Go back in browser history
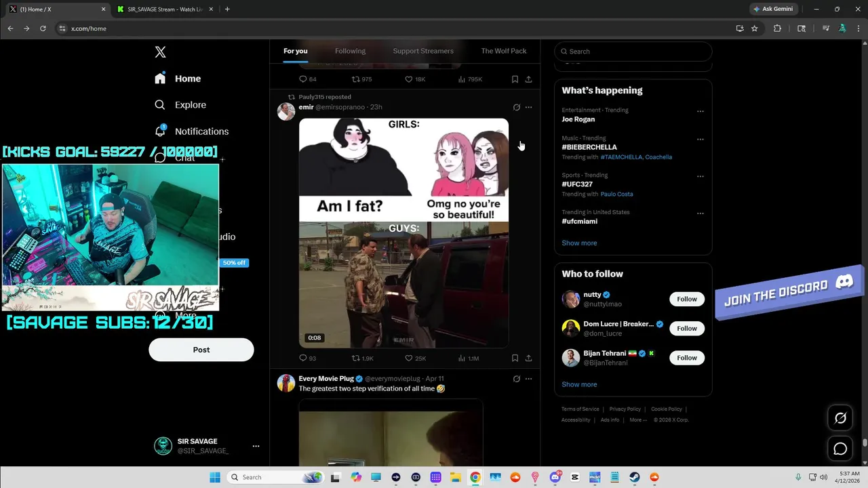The height and width of the screenshot is (488, 868). (10, 28)
